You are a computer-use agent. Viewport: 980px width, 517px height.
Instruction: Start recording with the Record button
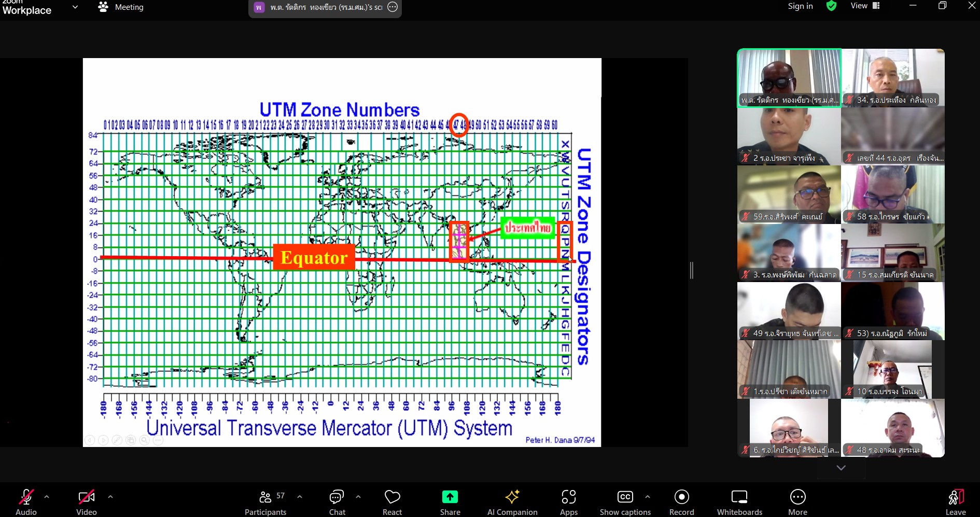(681, 501)
